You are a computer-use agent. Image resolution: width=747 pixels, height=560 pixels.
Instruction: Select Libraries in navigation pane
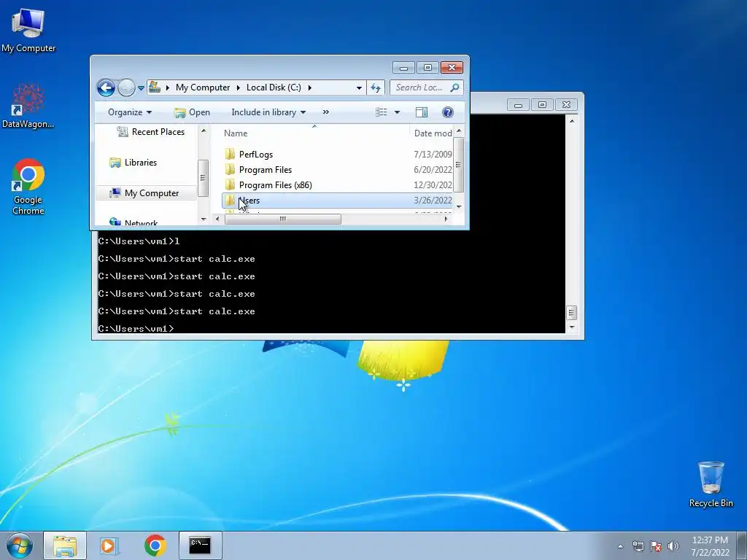pyautogui.click(x=133, y=163)
